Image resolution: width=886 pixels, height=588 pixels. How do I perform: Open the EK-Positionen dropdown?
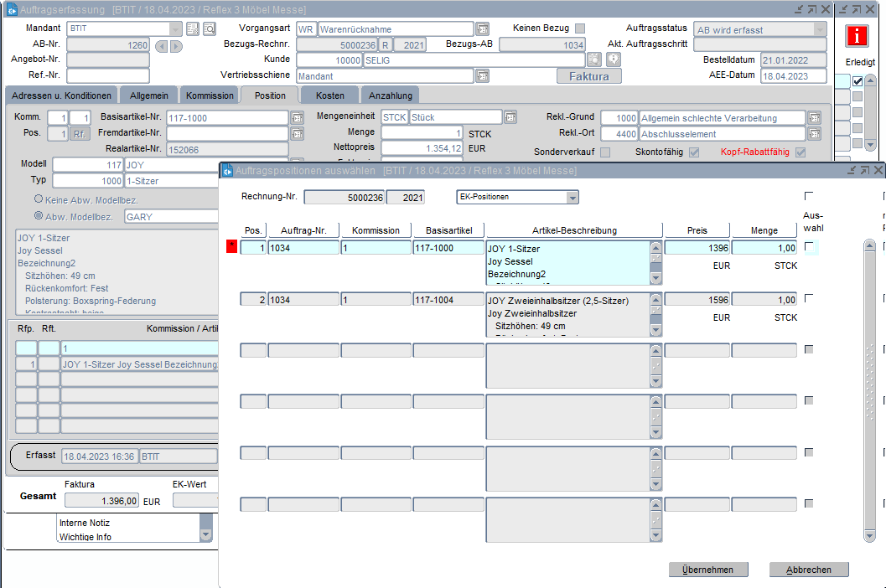point(573,198)
